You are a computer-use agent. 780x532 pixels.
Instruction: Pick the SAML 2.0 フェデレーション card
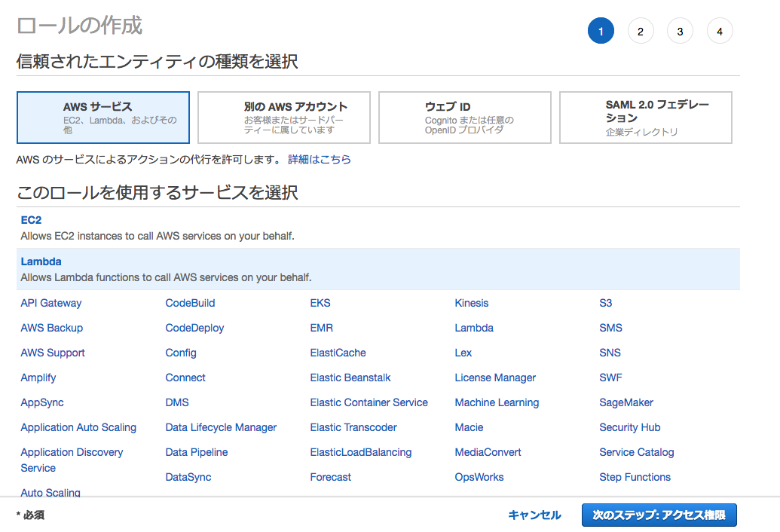646,118
